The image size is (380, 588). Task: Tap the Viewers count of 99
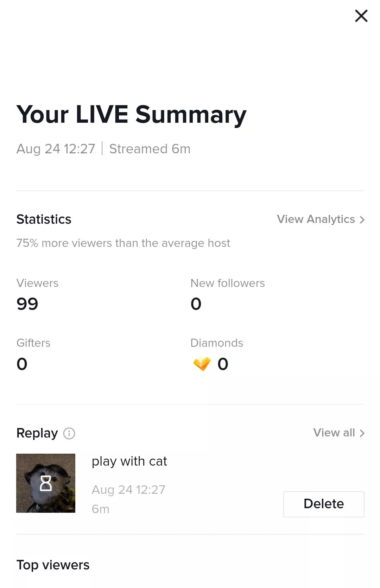[x=27, y=304]
